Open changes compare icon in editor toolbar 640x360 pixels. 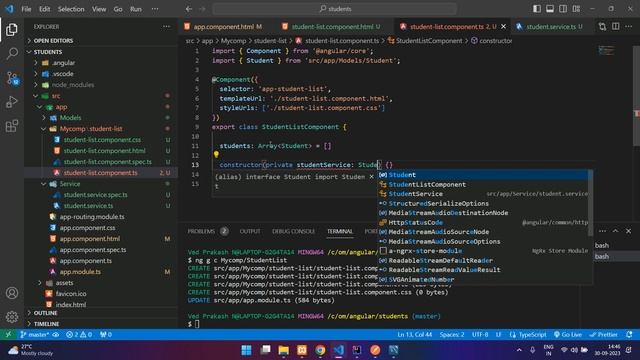coord(602,27)
